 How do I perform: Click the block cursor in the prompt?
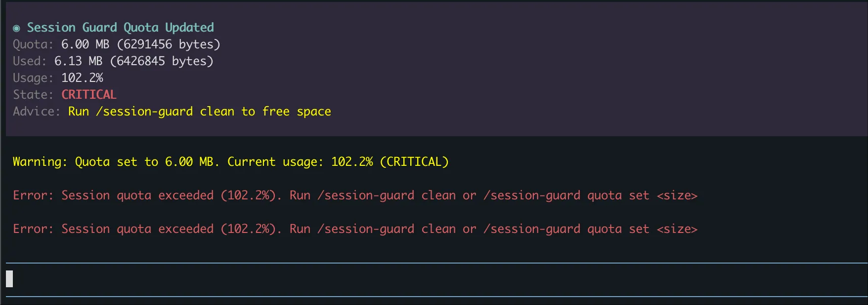9,279
